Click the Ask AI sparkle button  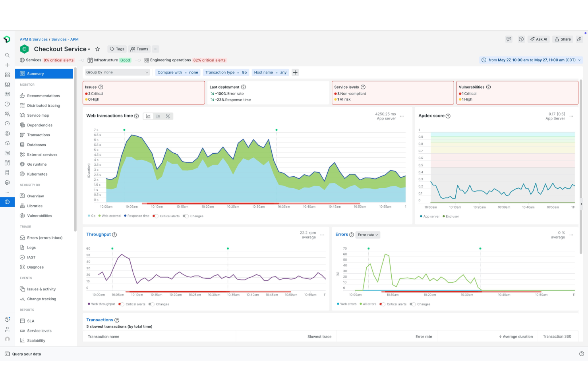pos(538,39)
